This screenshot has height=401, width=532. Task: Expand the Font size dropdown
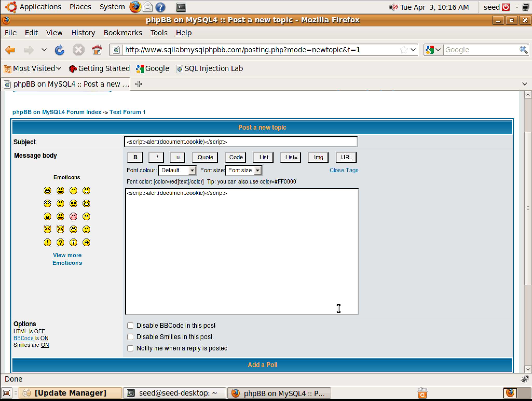pos(243,170)
